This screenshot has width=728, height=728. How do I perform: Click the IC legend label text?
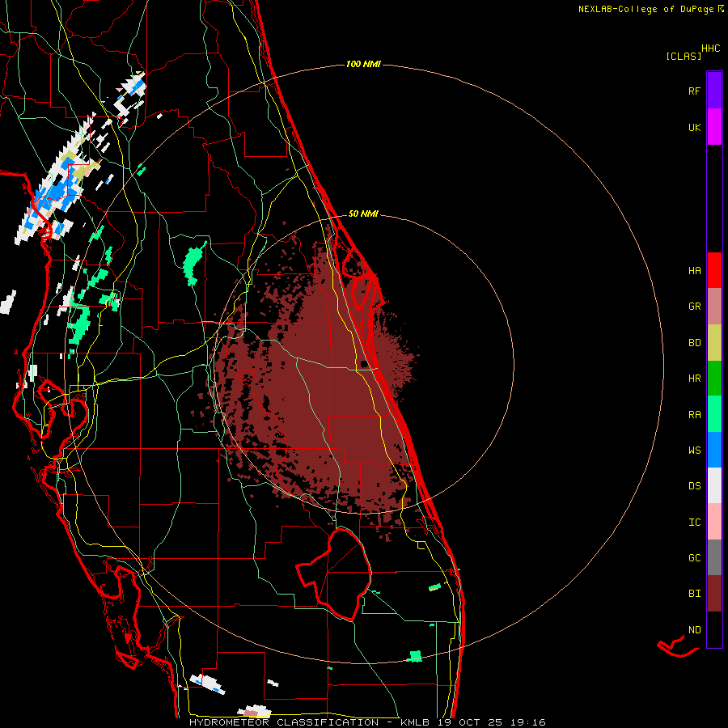[x=695, y=523]
